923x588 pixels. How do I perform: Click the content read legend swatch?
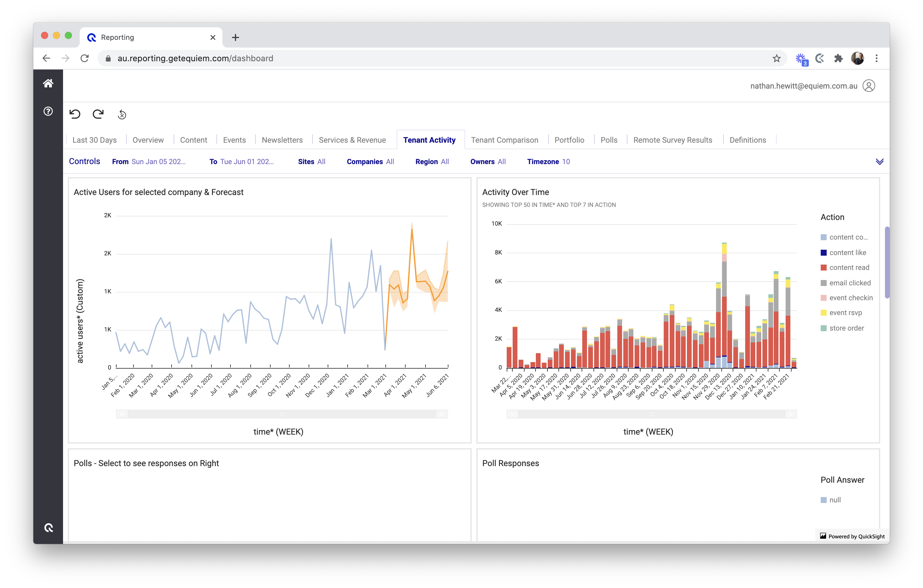tap(823, 268)
